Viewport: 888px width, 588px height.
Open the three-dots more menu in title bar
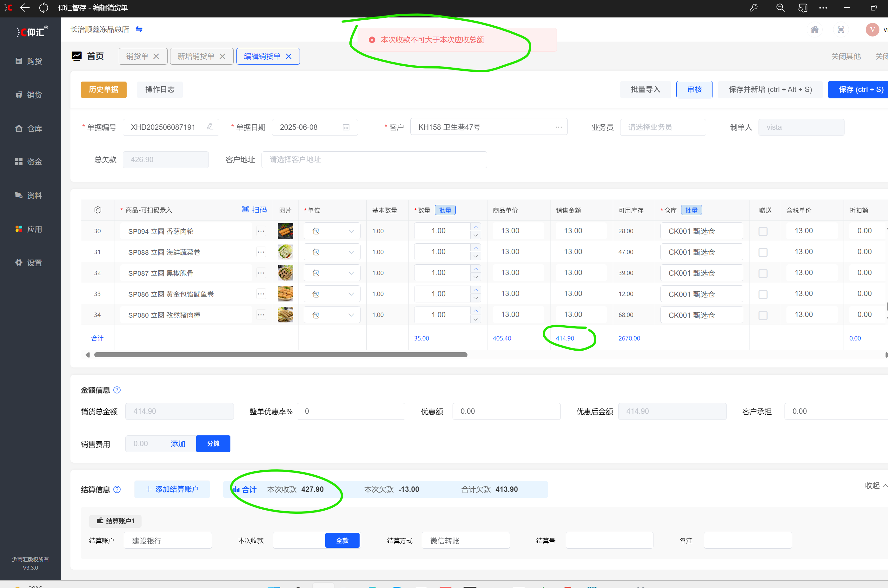(x=823, y=8)
